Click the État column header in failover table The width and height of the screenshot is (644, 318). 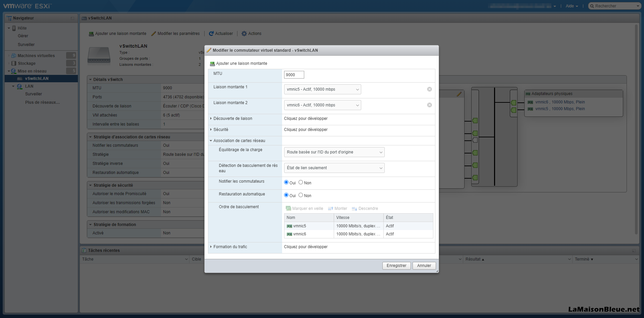408,218
